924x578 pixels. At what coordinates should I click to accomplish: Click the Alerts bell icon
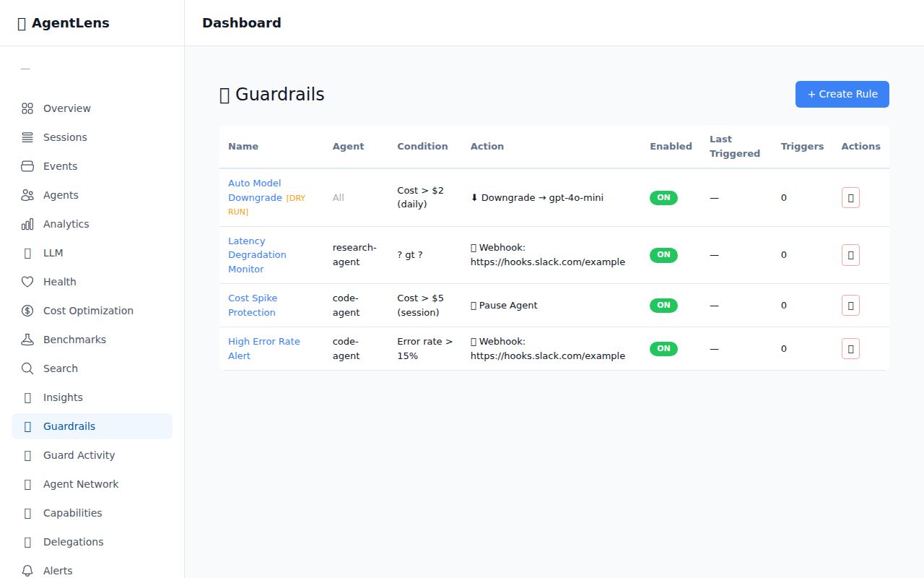(27, 571)
